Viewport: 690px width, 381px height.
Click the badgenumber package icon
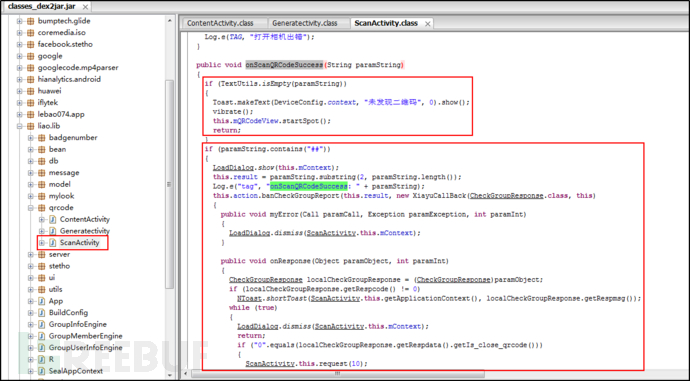pyautogui.click(x=41, y=138)
